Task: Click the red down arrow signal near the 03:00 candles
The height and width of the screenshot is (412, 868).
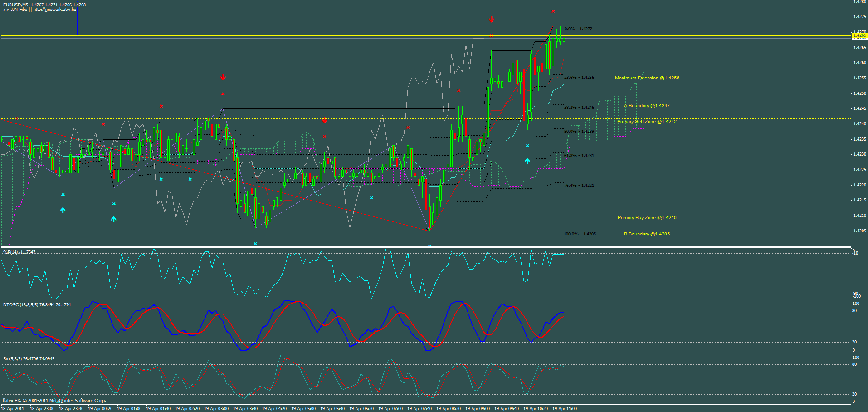Action: click(x=223, y=77)
